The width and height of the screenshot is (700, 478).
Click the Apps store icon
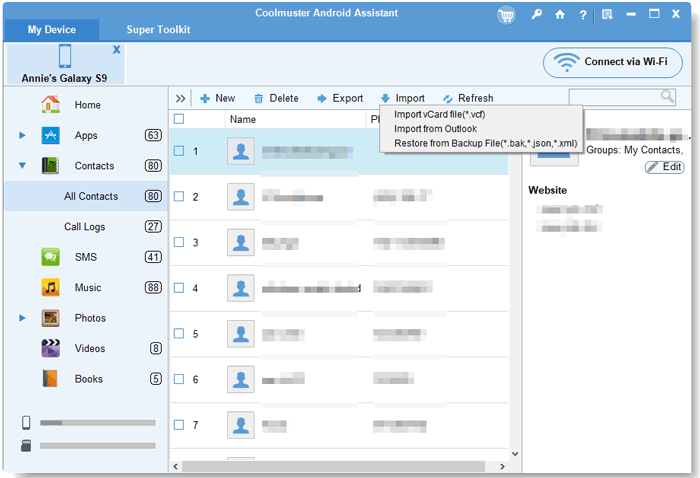50,135
